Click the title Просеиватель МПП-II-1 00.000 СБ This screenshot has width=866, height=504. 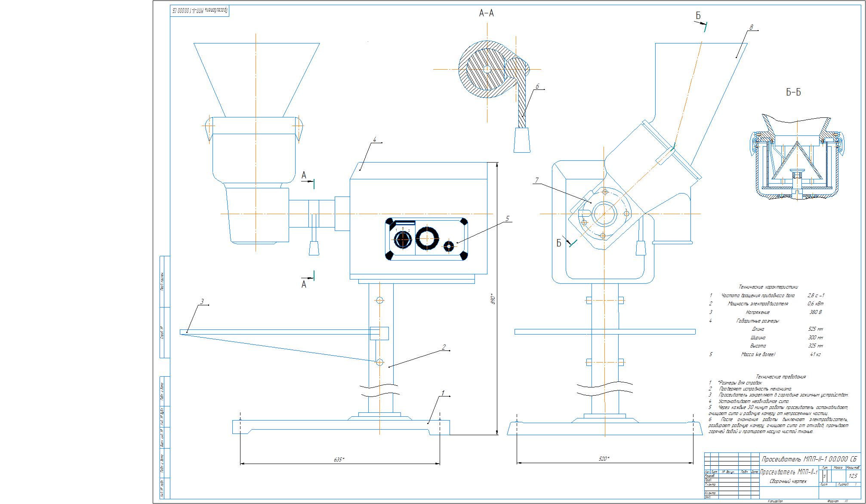pyautogui.click(x=809, y=459)
